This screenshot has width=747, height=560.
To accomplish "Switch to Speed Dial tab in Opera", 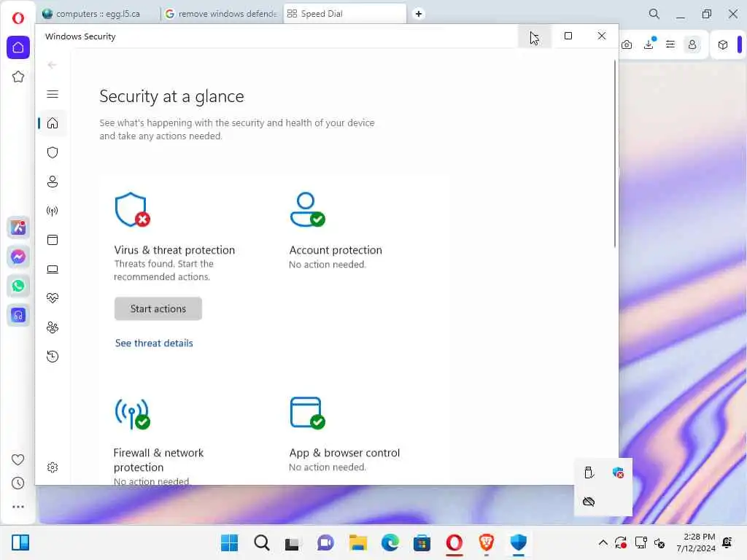I will click(345, 14).
